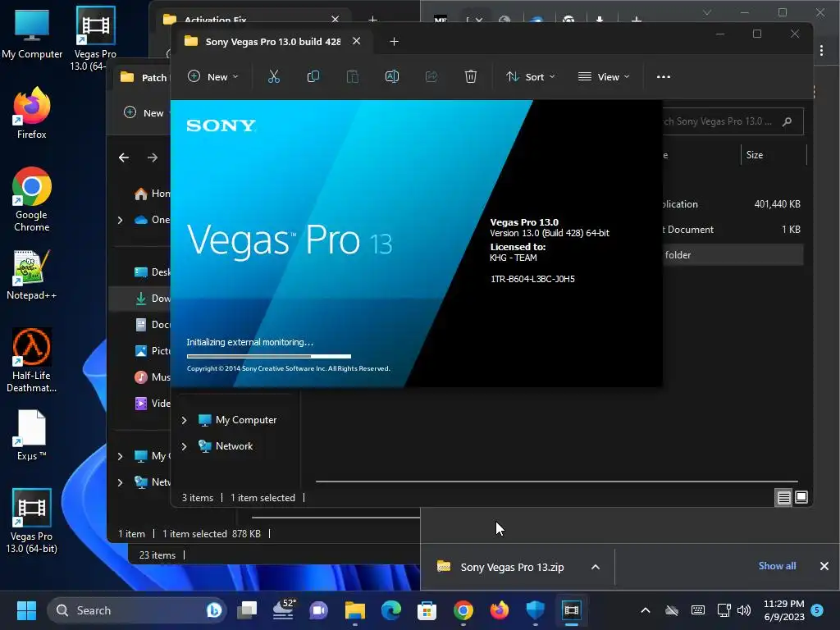
Task: Select Home in Patch window sidebar
Action: [152, 194]
